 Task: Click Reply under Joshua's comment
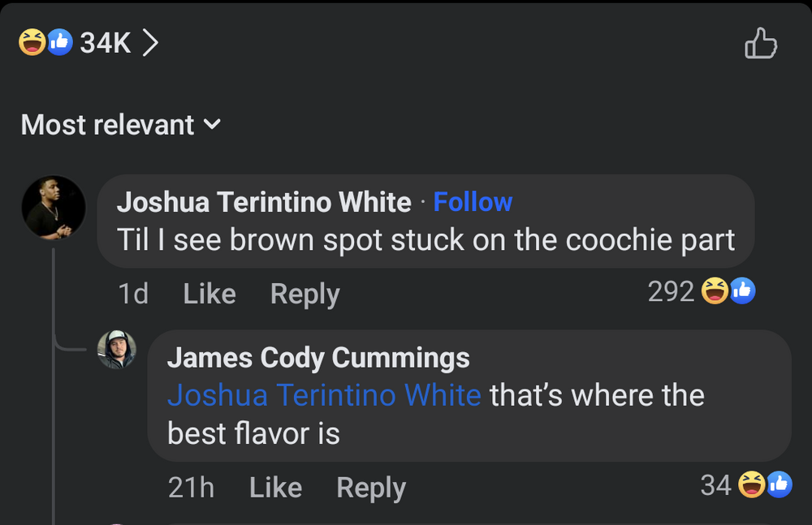304,294
